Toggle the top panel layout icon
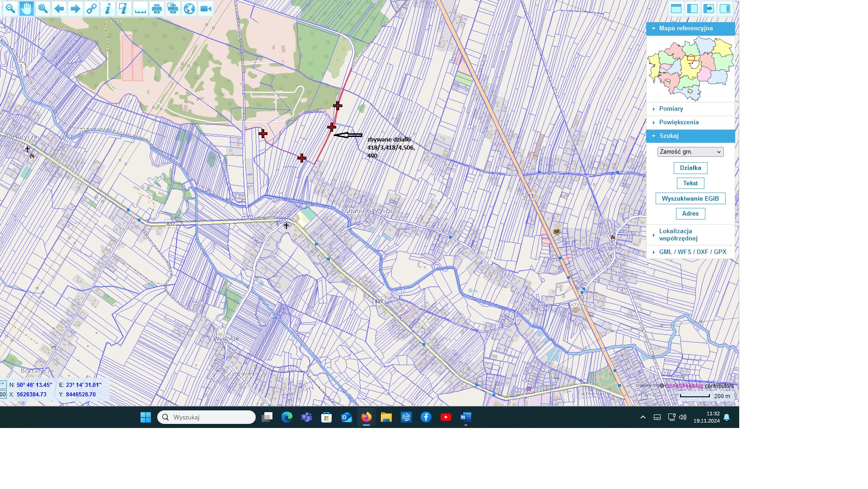This screenshot has width=868, height=489. [x=676, y=9]
